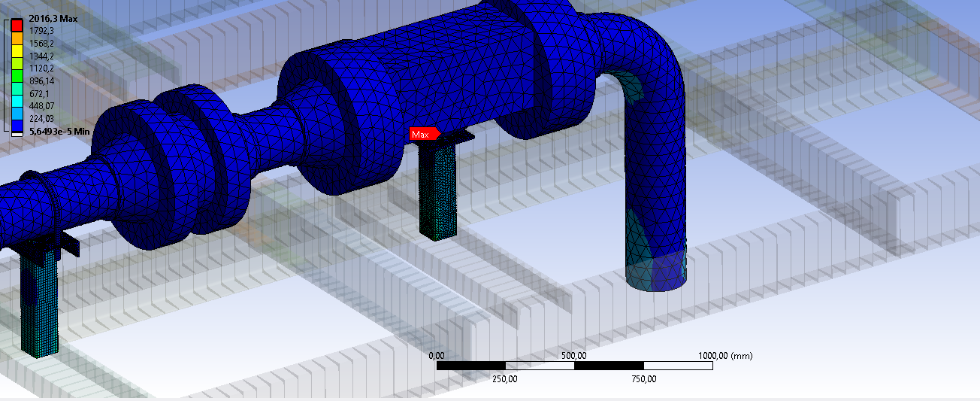Click the legend value 896,14
The height and width of the screenshot is (401, 980).
[41, 81]
